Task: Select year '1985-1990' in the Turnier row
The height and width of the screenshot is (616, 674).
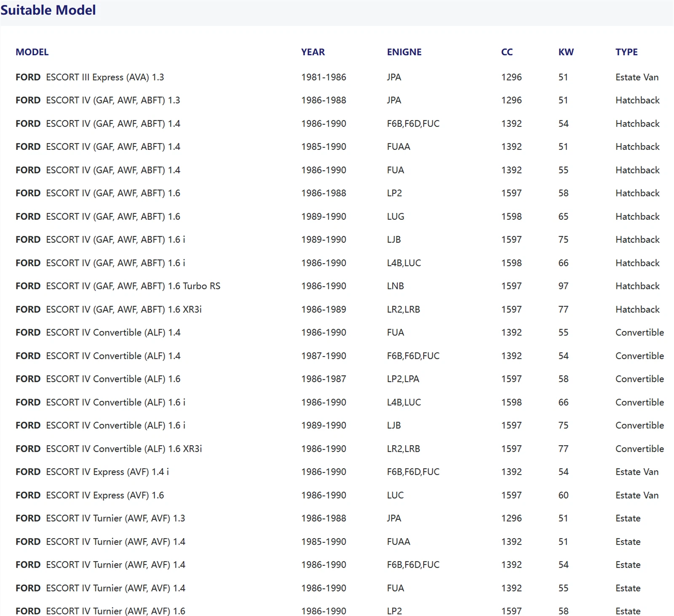Action: (x=324, y=541)
